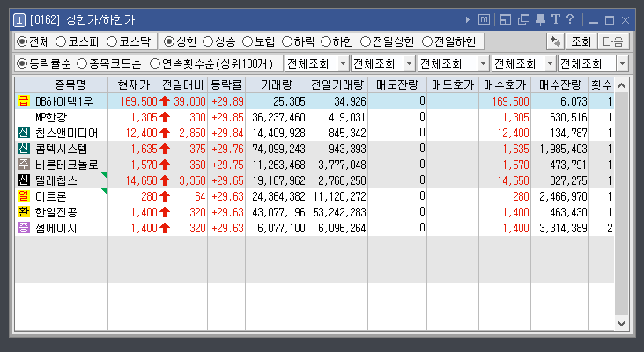Click the vertical scrollbar track of table

[x=621, y=204]
